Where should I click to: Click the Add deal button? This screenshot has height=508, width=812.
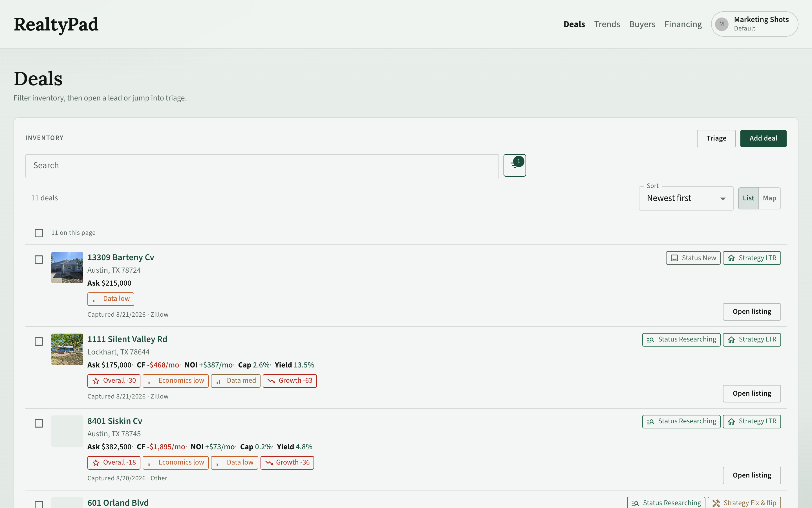pyautogui.click(x=763, y=138)
